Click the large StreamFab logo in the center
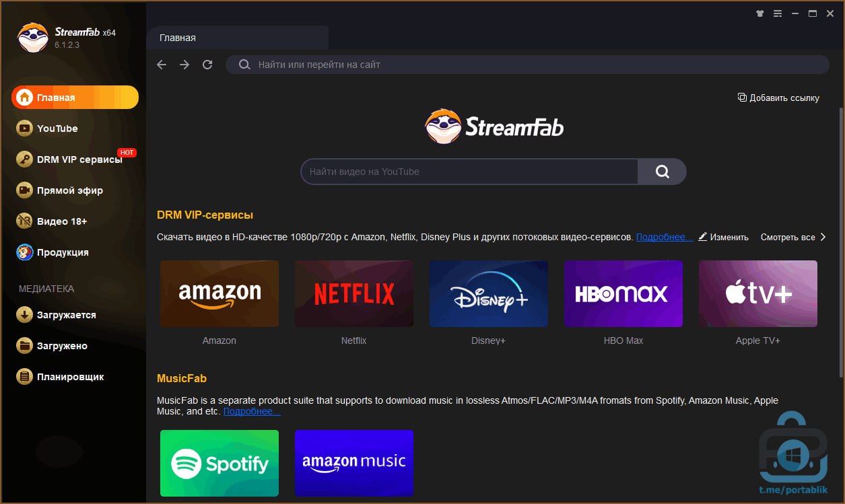The height and width of the screenshot is (504, 845). (494, 127)
